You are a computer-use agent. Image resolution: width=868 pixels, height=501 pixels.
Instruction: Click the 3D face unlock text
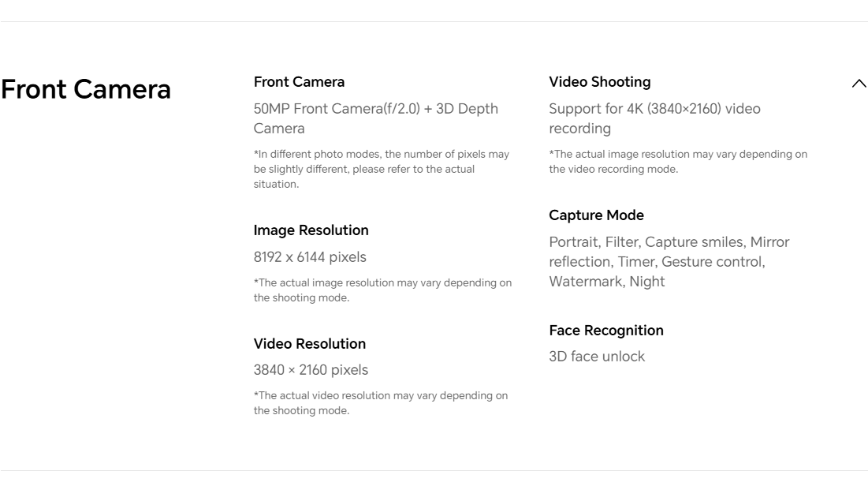click(597, 357)
